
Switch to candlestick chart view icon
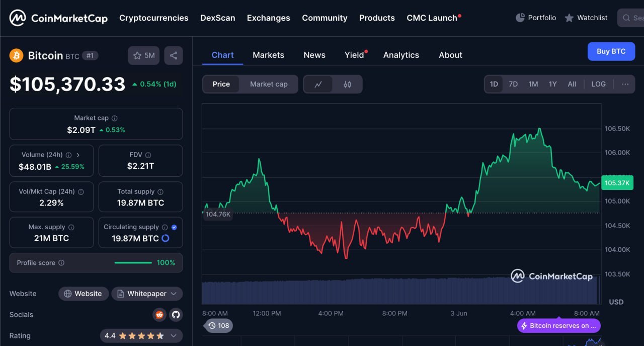click(x=347, y=84)
